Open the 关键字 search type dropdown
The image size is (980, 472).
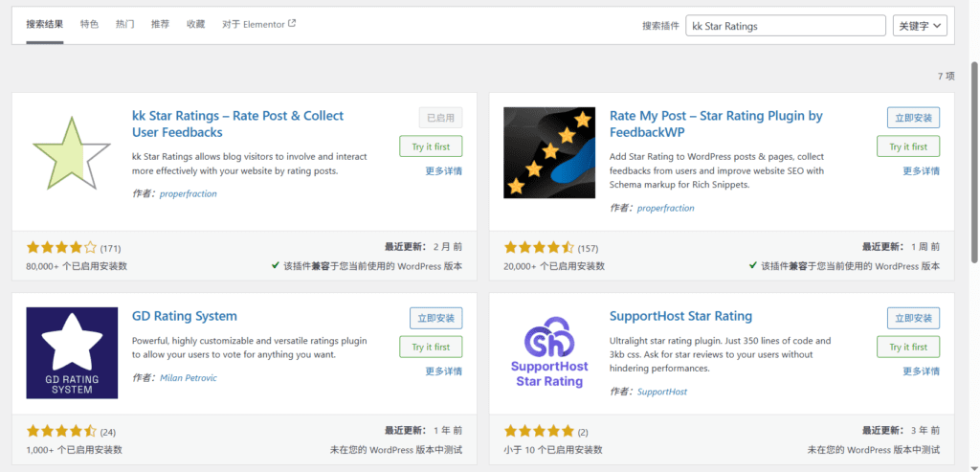tap(920, 26)
